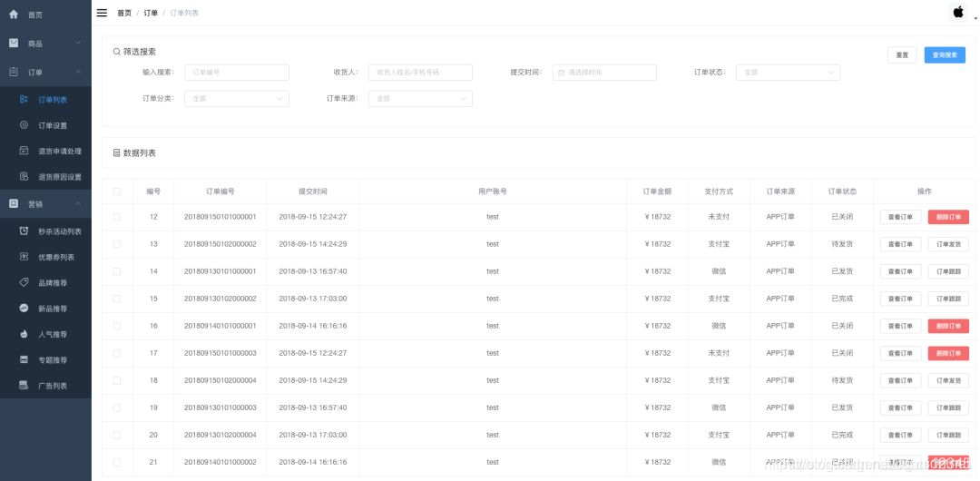Image resolution: width=980 pixels, height=481 pixels.
Task: Click the 退货申请处理 icon
Action: (24, 151)
